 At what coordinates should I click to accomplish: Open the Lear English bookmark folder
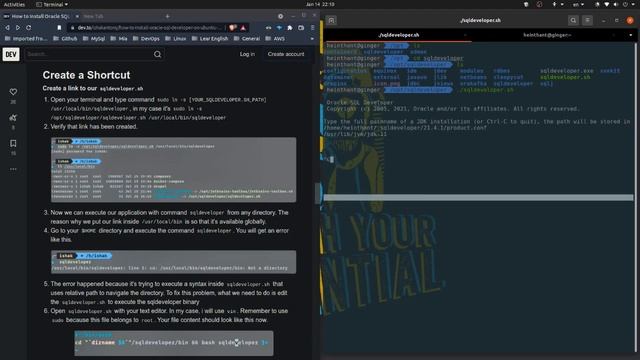click(x=210, y=39)
